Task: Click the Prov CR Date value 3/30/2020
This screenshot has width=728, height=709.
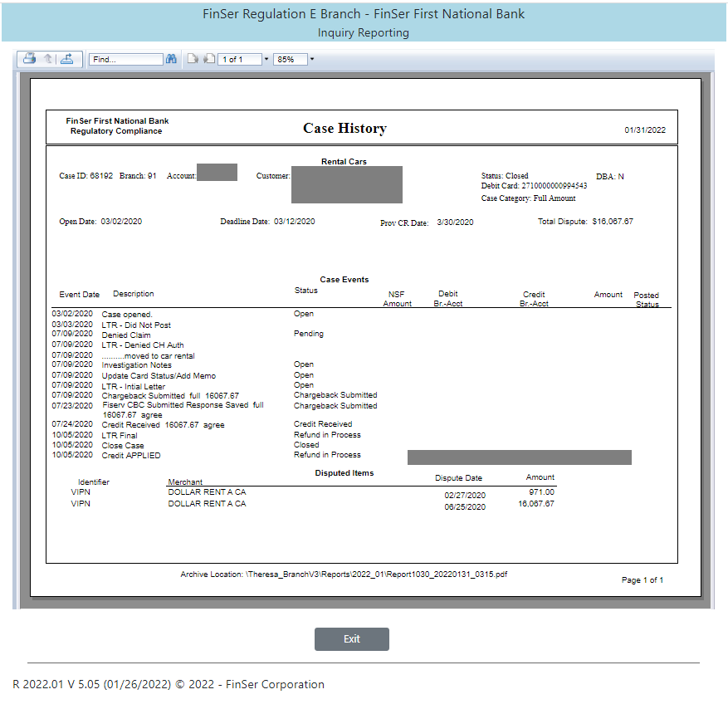Action: [455, 222]
